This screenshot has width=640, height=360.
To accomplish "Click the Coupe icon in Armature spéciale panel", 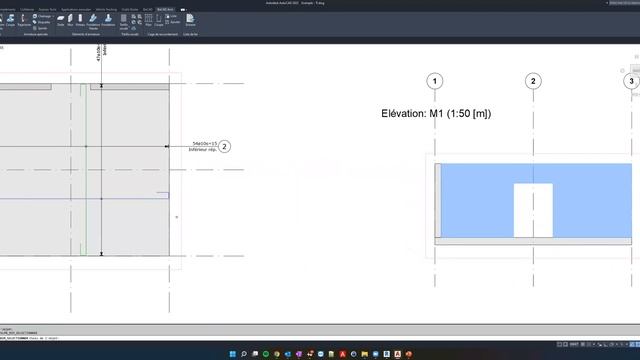I will [11, 20].
